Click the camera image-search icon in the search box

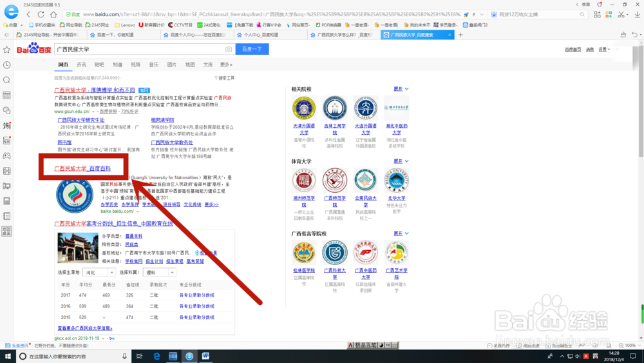coord(229,50)
